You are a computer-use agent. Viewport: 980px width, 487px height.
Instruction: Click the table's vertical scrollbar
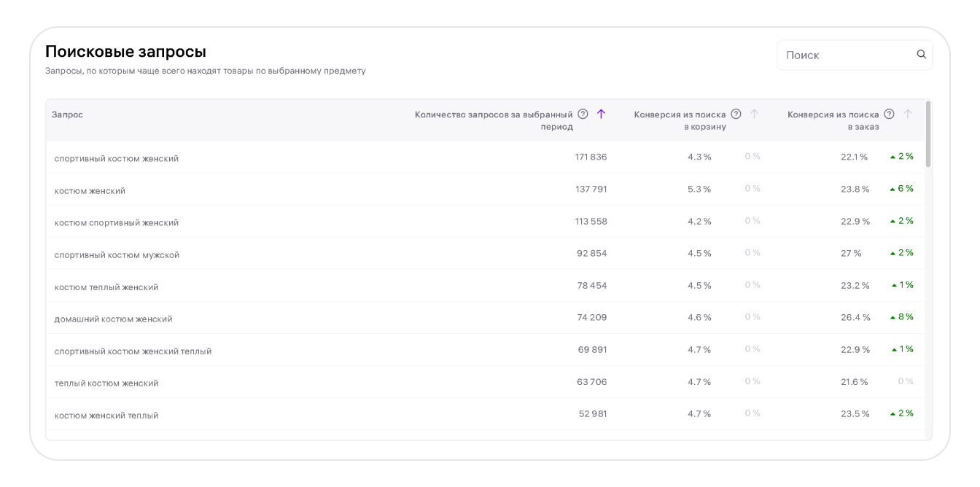pyautogui.click(x=927, y=135)
